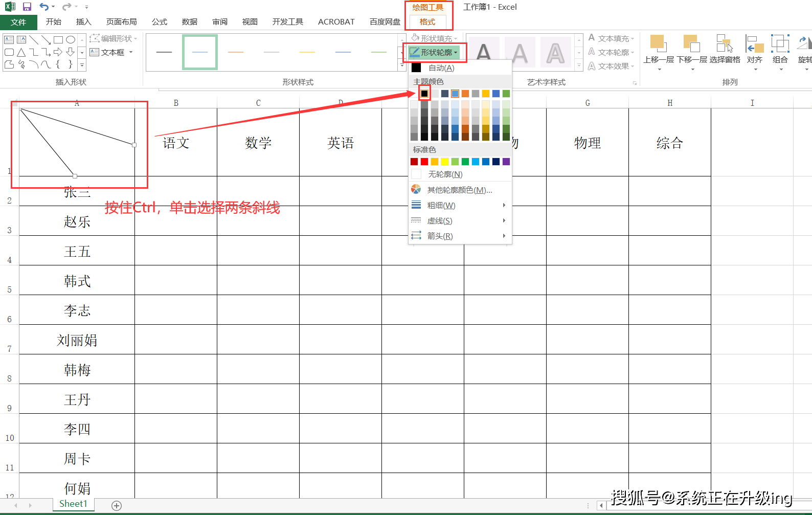The width and height of the screenshot is (812, 515).
Task: Select the curve shape tool
Action: (x=46, y=64)
